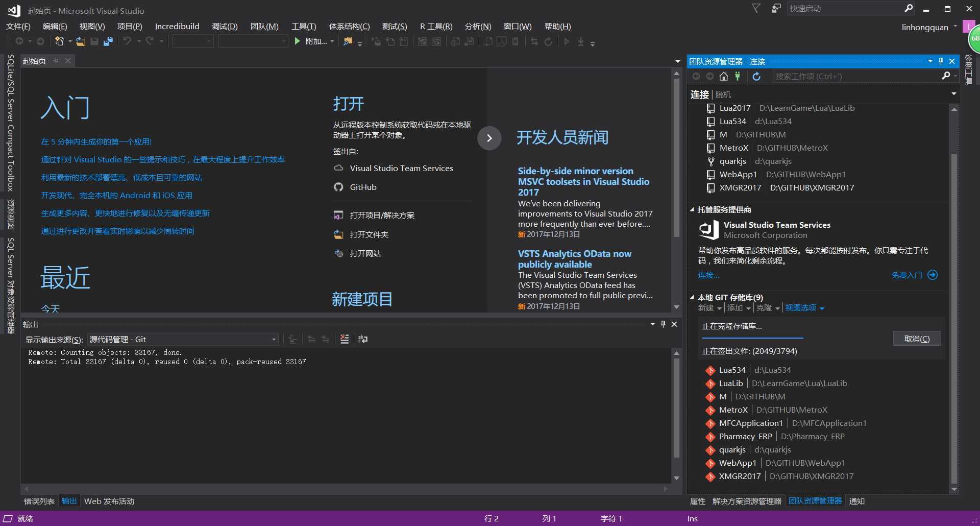Click the Quick Launch search magnifier icon
The image size is (980, 526).
[909, 8]
